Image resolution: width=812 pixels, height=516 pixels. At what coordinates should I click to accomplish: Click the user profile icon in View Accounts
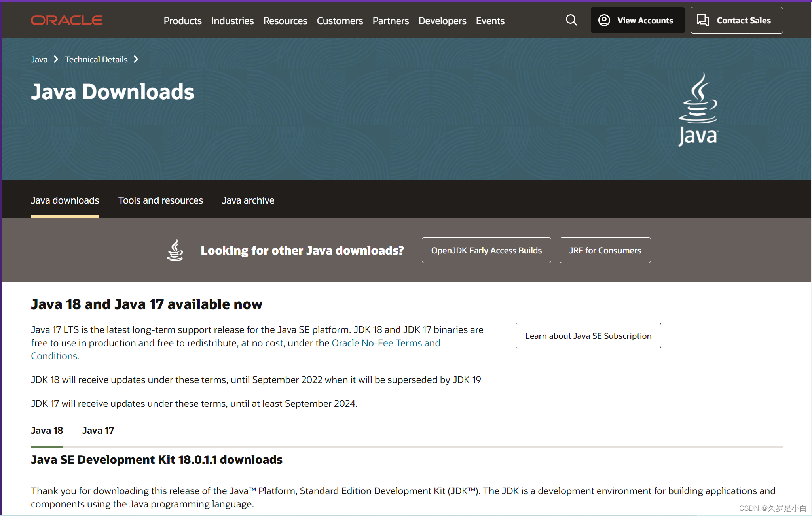(x=604, y=20)
